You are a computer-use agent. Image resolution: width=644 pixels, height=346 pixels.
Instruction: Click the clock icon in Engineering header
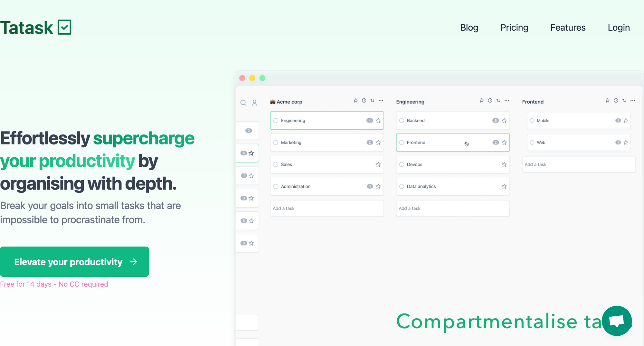click(490, 101)
